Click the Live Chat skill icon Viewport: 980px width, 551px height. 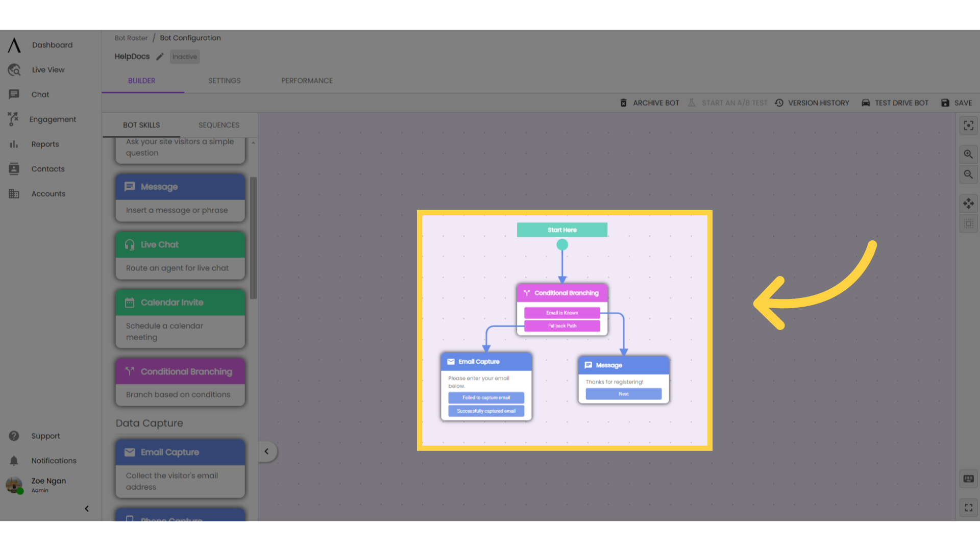tap(129, 244)
